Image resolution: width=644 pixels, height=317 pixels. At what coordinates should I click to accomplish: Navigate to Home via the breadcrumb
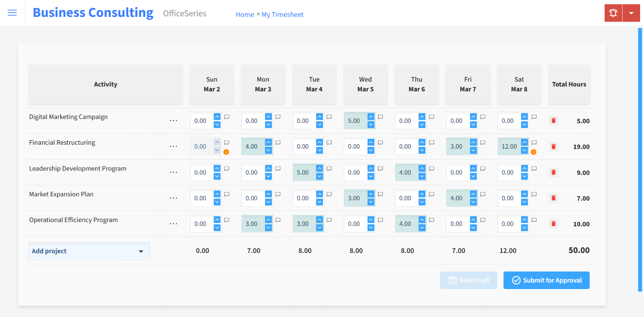click(x=245, y=14)
